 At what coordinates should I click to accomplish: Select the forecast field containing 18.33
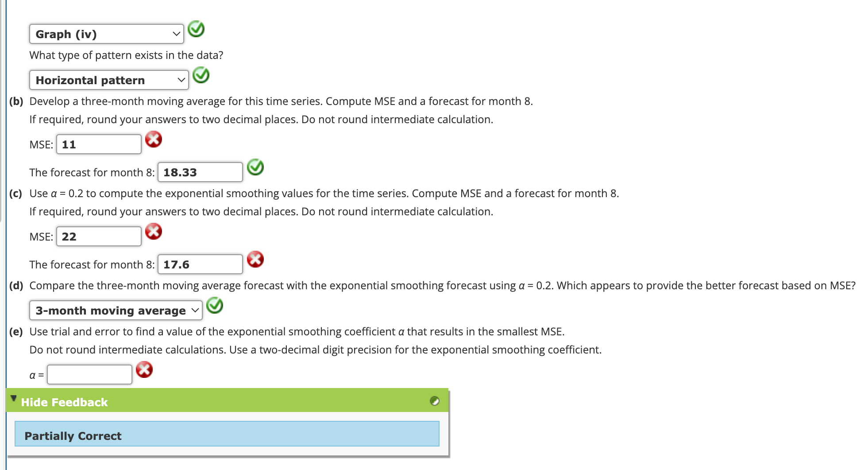click(200, 172)
